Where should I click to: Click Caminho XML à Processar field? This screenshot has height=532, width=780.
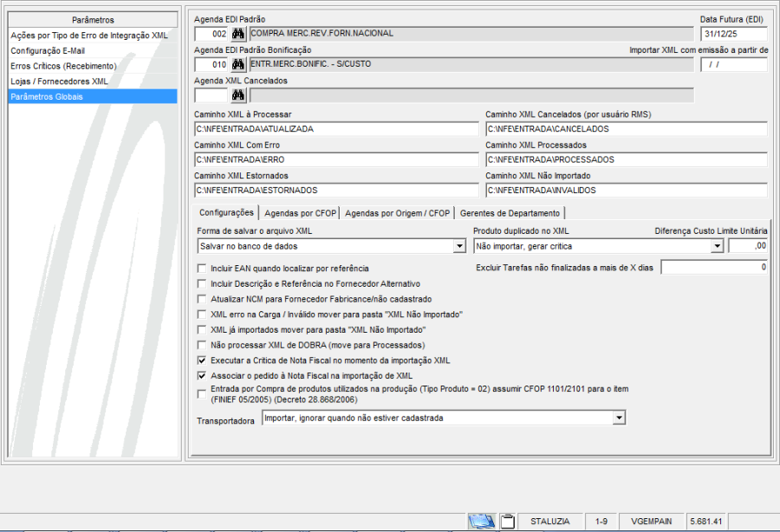pyautogui.click(x=336, y=129)
